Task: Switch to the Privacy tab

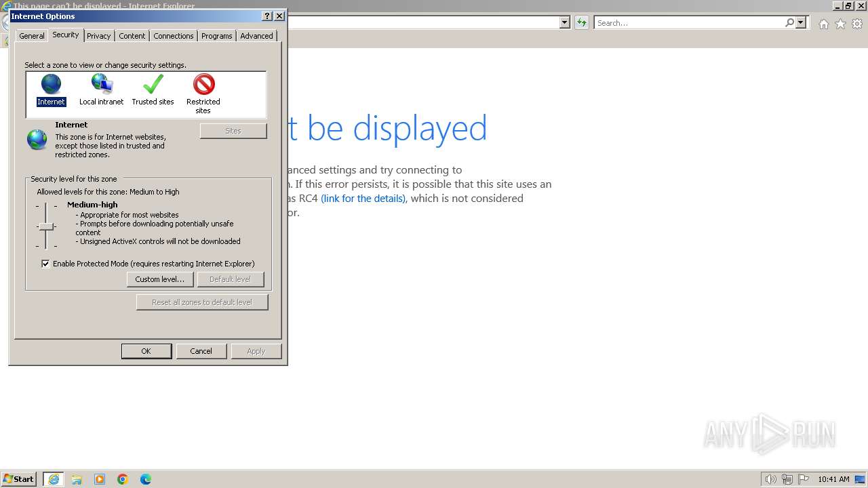Action: (x=99, y=36)
